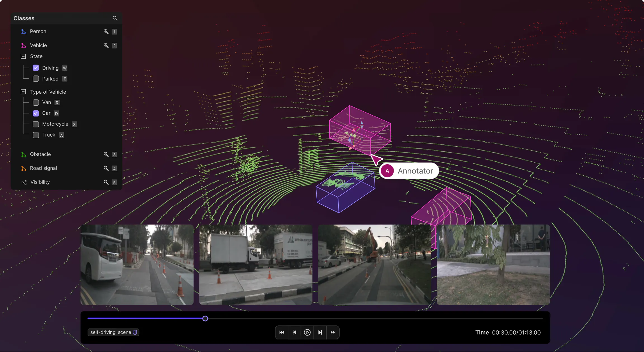Click the Classes panel title
Image resolution: width=644 pixels, height=352 pixels.
coord(24,18)
